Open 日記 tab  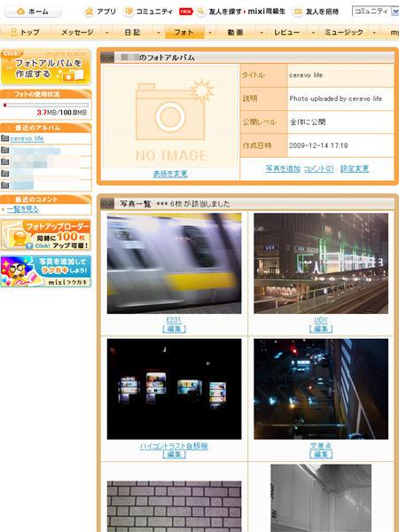(132, 33)
